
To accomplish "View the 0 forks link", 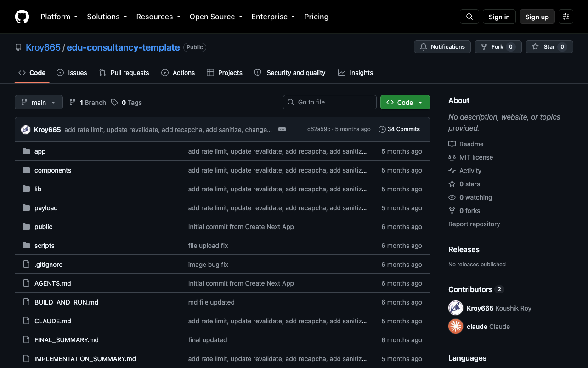I will [464, 211].
